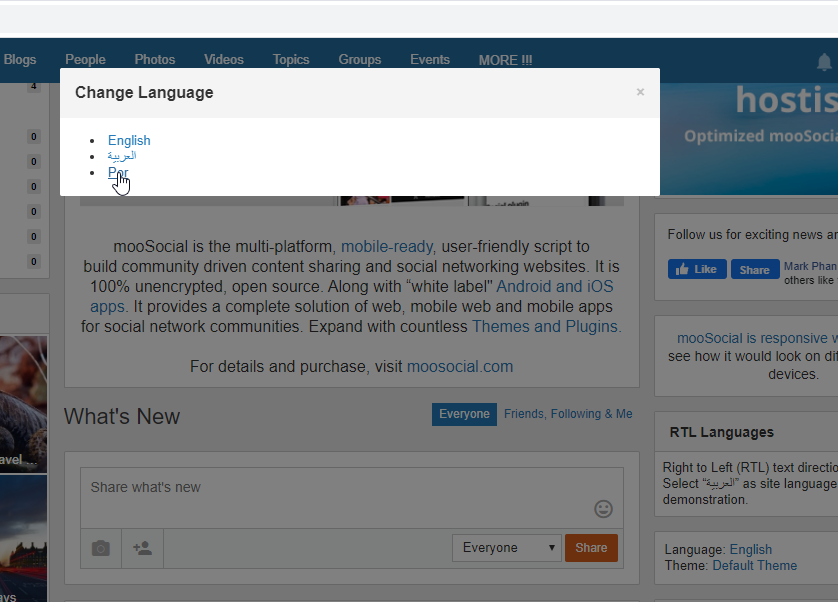The image size is (838, 602).
Task: Click the What's New heading
Action: click(x=122, y=416)
